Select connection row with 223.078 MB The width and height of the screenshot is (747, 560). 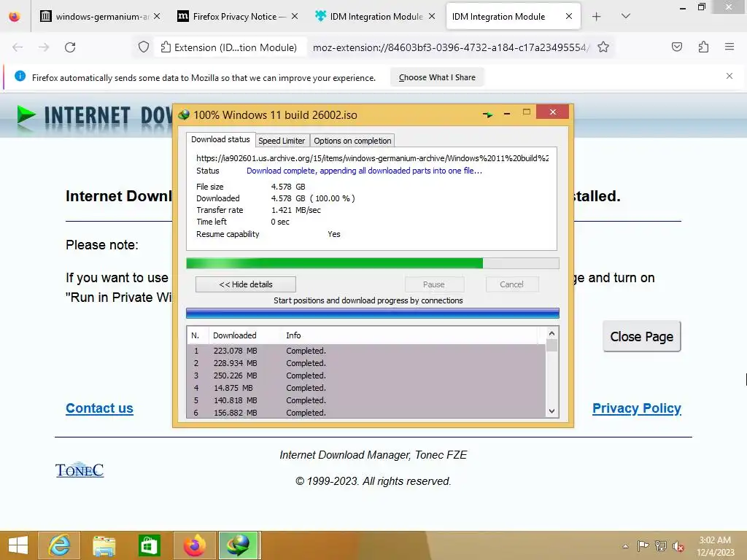(366, 351)
